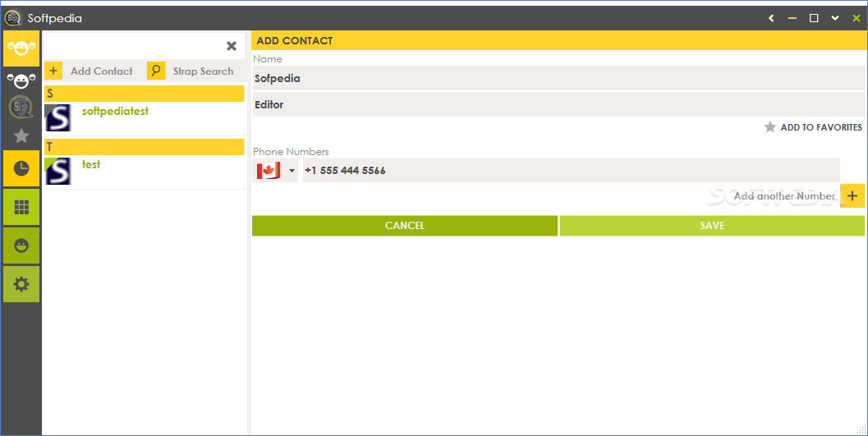Click the Add Contact label
This screenshot has height=436, width=868.
102,71
